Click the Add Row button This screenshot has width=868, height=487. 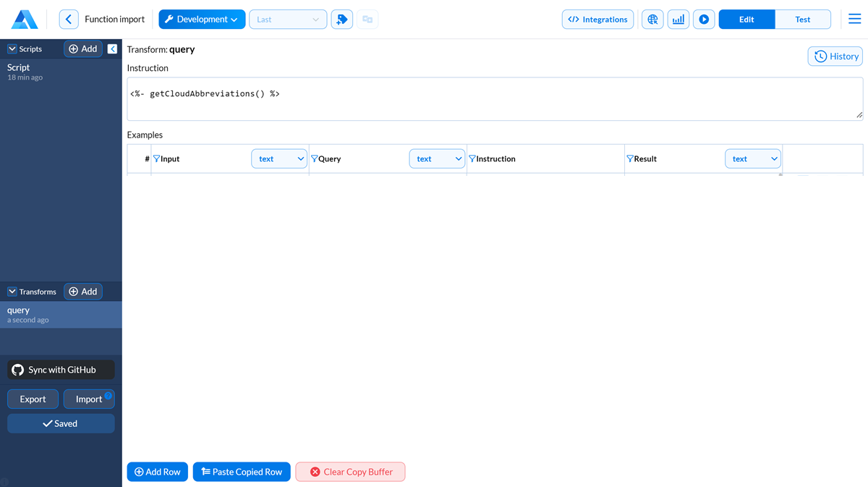click(x=158, y=472)
